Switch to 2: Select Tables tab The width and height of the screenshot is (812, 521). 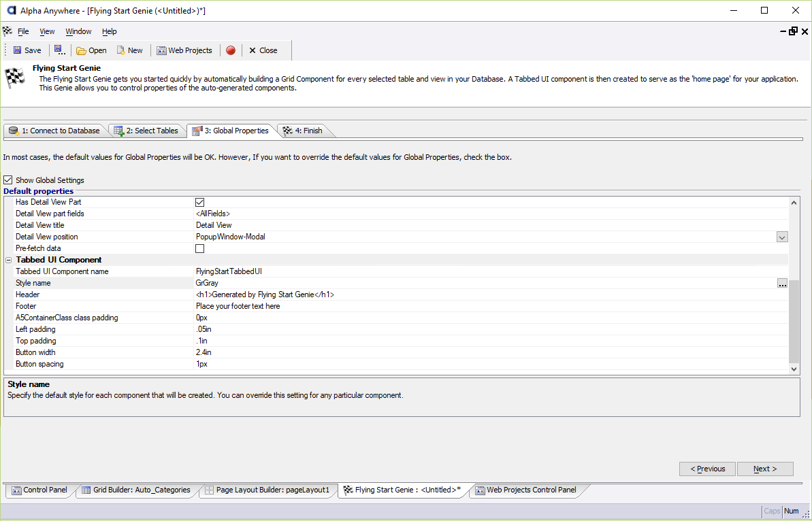(x=146, y=131)
